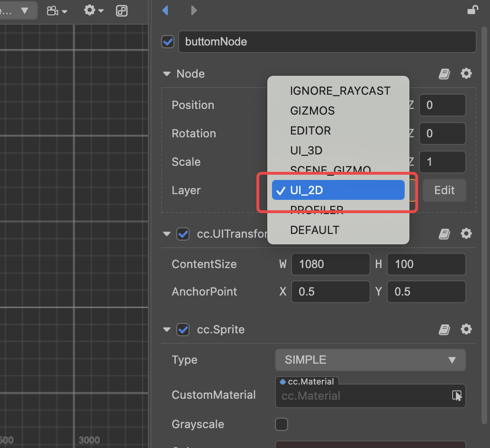Toggle the cc.Sprite enabled checkbox
Viewport: 490px width, 448px height.
183,329
